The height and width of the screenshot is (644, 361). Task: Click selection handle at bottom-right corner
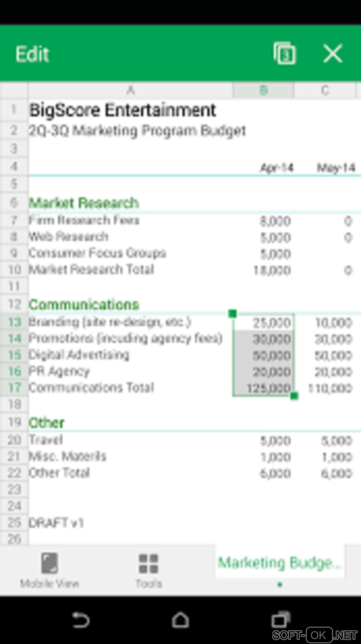pyautogui.click(x=294, y=396)
